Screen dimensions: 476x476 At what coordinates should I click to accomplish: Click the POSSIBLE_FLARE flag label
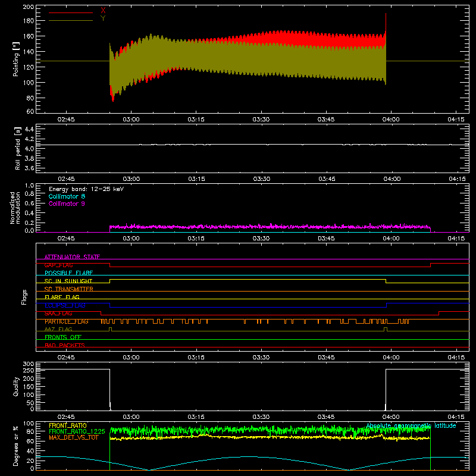(68, 273)
